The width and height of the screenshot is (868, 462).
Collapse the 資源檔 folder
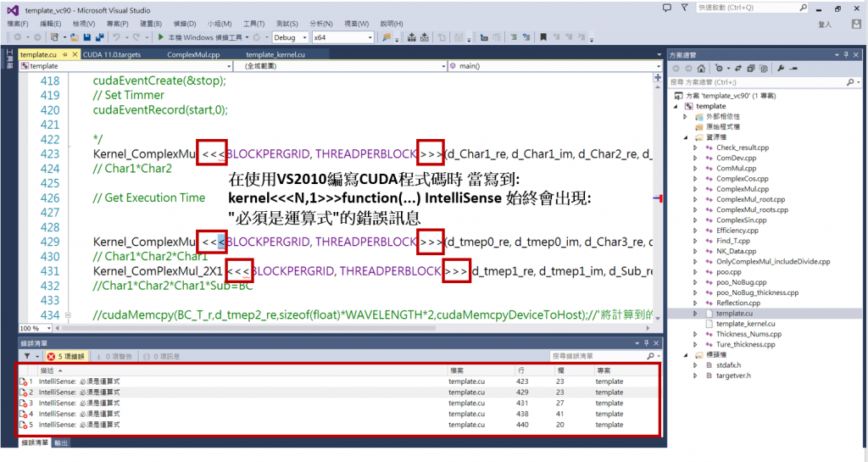685,137
